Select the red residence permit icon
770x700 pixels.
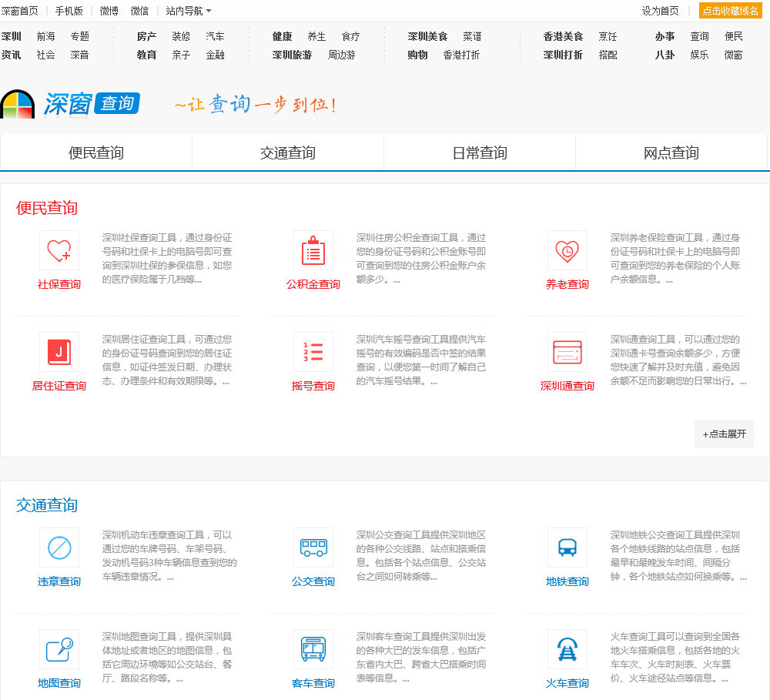coord(59,353)
